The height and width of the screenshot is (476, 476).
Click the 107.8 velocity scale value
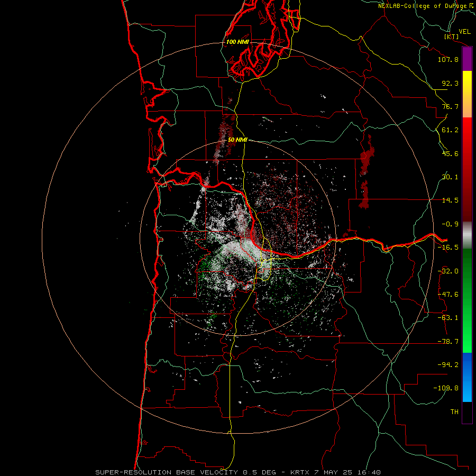point(448,59)
